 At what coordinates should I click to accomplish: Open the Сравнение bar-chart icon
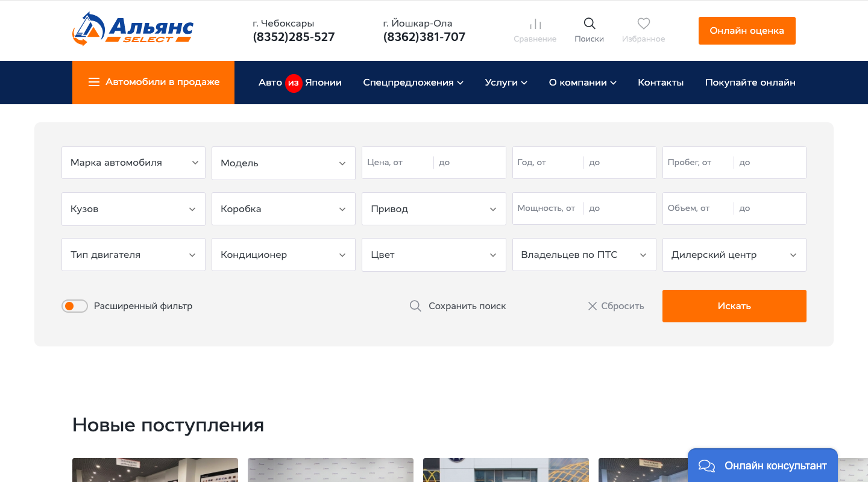pos(535,24)
